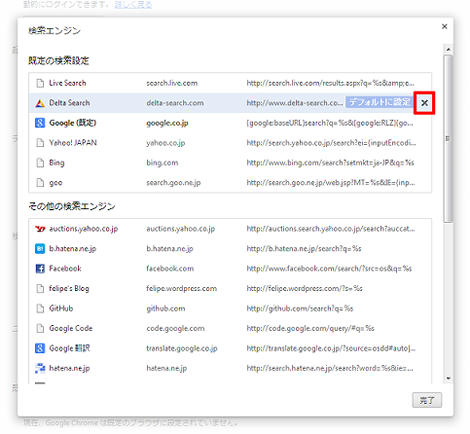The width and height of the screenshot is (470, 434).
Task: Click the search.goo.ne.jp/web.jsp URL
Action: point(331,183)
